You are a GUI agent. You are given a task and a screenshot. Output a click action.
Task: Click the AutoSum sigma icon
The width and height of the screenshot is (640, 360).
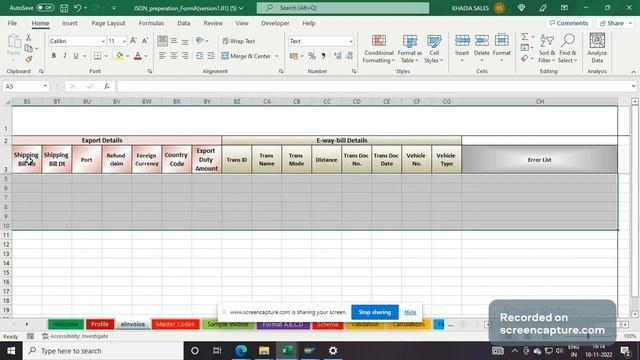524,37
